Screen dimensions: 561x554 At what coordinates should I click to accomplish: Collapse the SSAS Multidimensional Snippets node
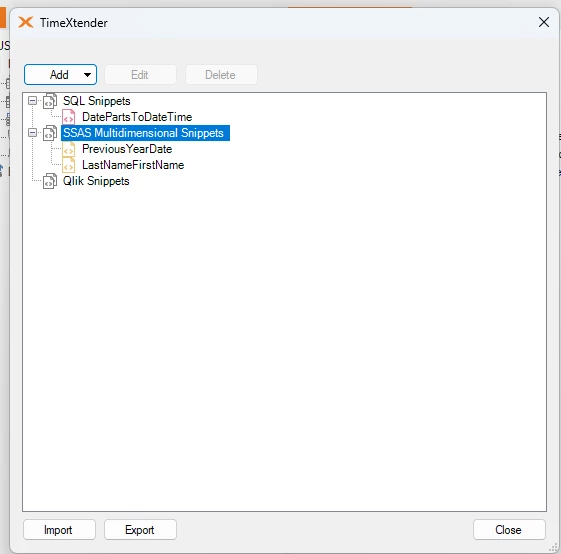[33, 133]
